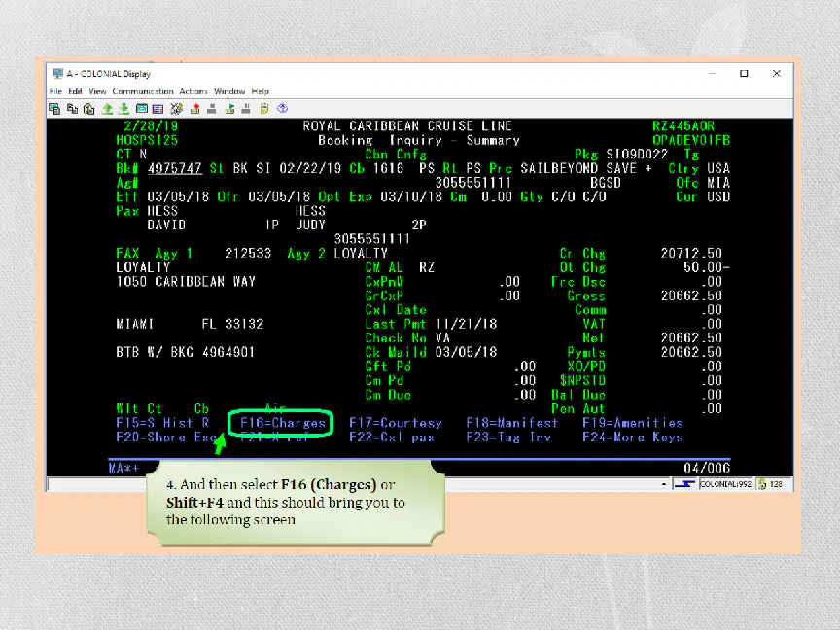The width and height of the screenshot is (840, 630).
Task: Click the Copy toolbar icon
Action: pos(72,109)
